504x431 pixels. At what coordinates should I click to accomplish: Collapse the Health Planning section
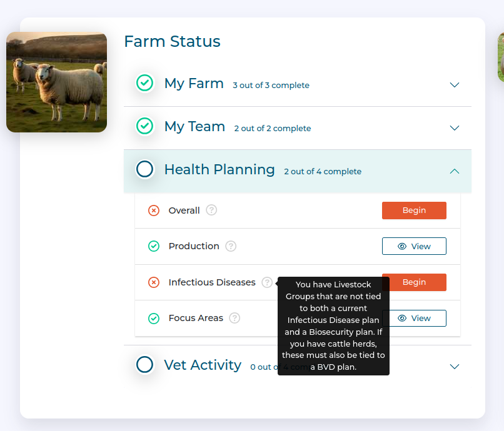(455, 170)
